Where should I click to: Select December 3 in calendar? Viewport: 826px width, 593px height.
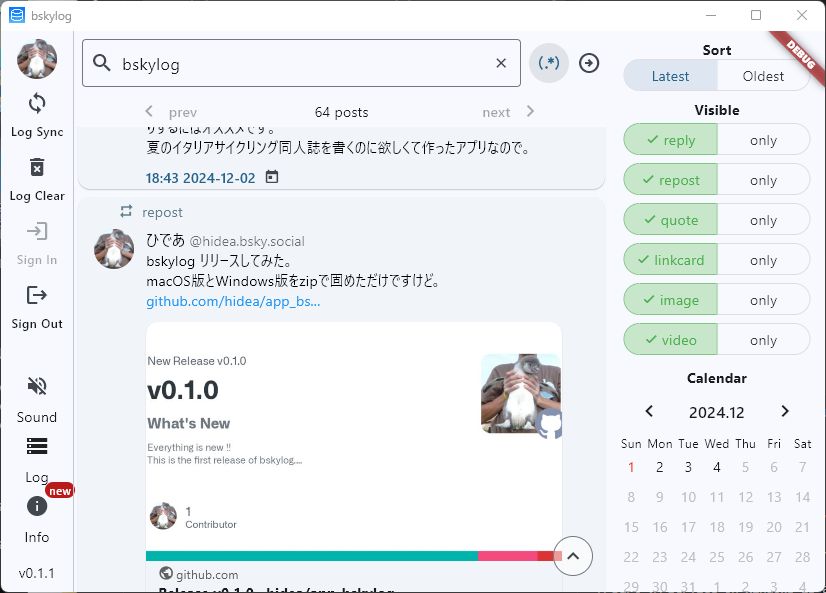[688, 467]
